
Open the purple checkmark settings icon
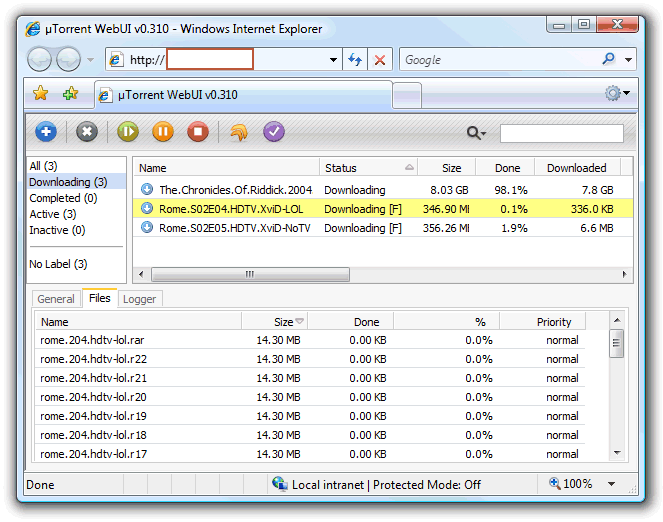(274, 132)
